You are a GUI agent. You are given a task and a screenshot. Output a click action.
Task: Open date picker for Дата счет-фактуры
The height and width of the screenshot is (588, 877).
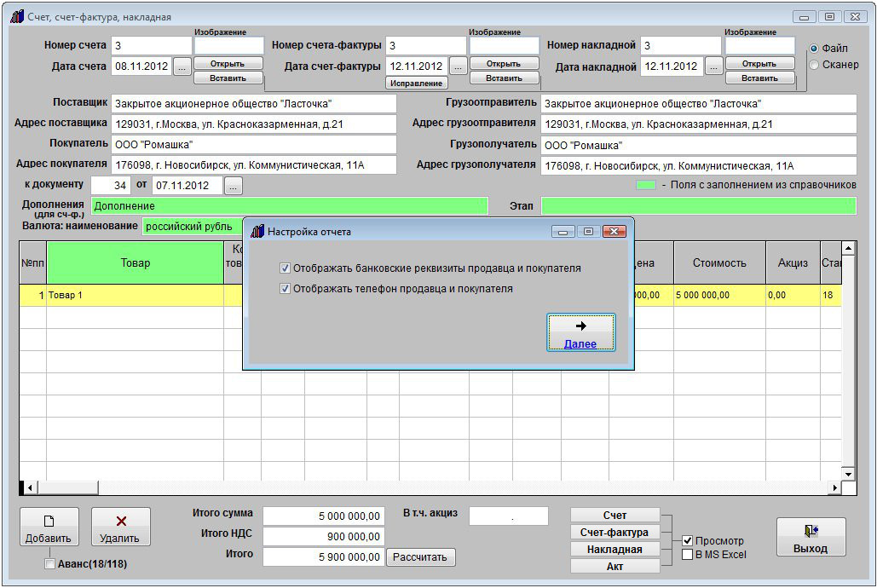point(458,66)
